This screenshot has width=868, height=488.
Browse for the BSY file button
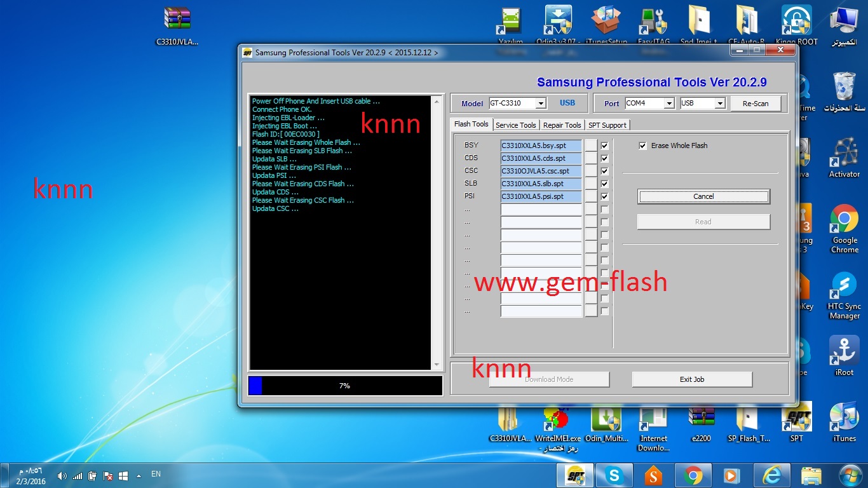pyautogui.click(x=591, y=146)
